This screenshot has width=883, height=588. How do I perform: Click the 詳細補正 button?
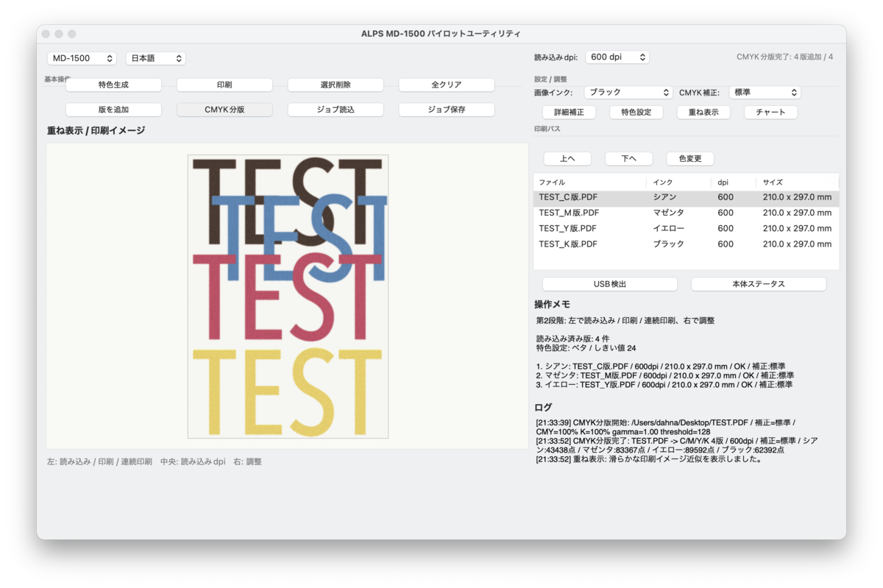pos(569,113)
